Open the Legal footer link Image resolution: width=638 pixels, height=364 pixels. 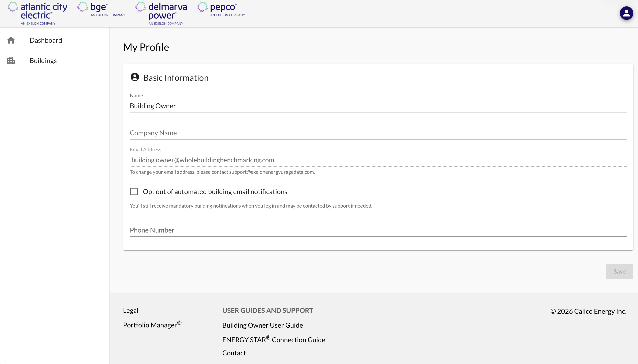[130, 310]
